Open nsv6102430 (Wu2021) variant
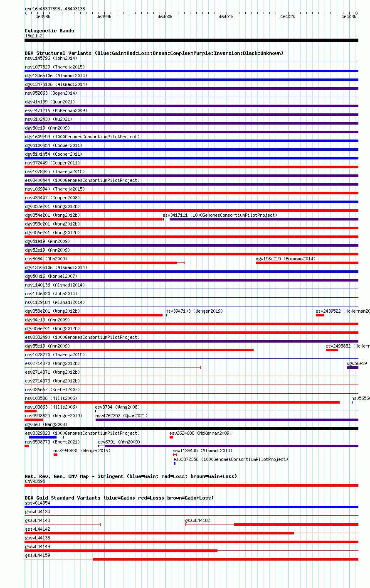370x588 pixels. [49, 119]
